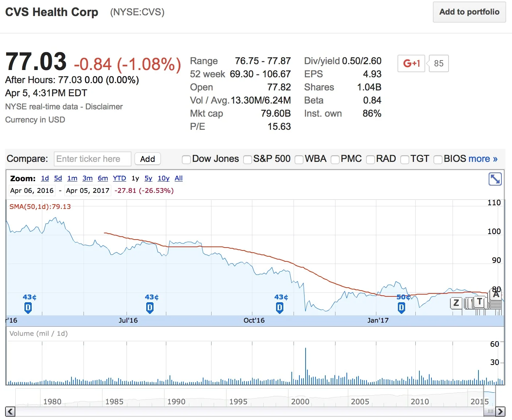
Task: Open the more » comparisons link
Action: coord(483,159)
